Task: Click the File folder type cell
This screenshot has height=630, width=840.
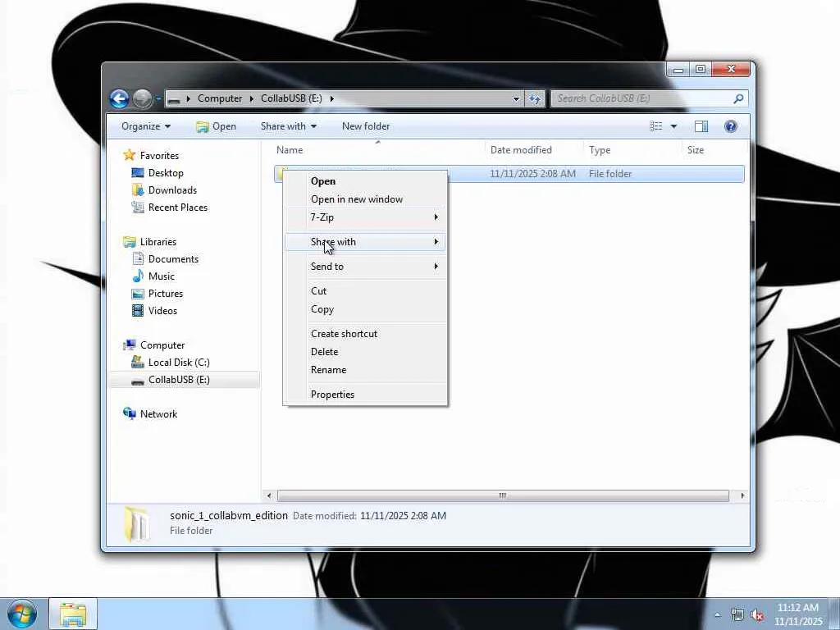Action: (x=610, y=174)
